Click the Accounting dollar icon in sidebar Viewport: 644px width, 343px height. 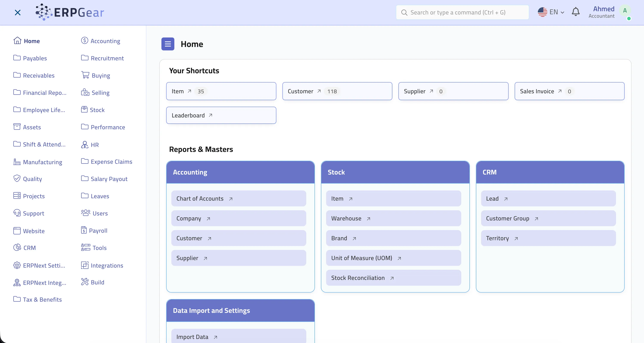click(x=85, y=41)
